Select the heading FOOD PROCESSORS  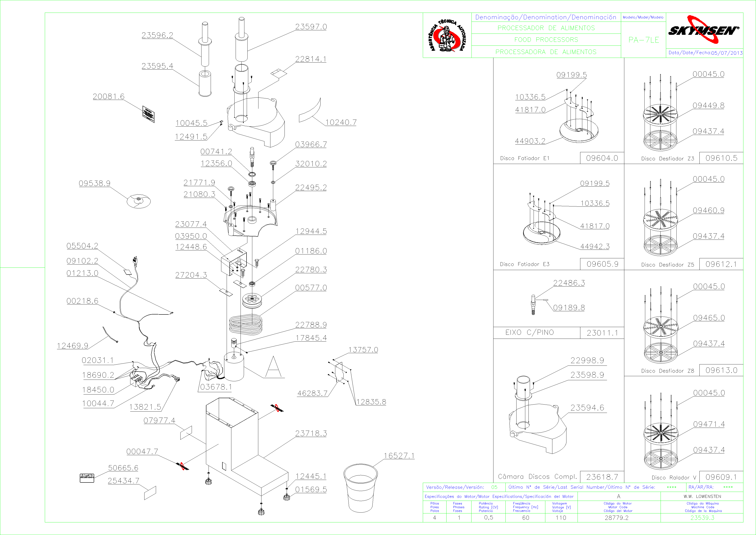pos(546,40)
